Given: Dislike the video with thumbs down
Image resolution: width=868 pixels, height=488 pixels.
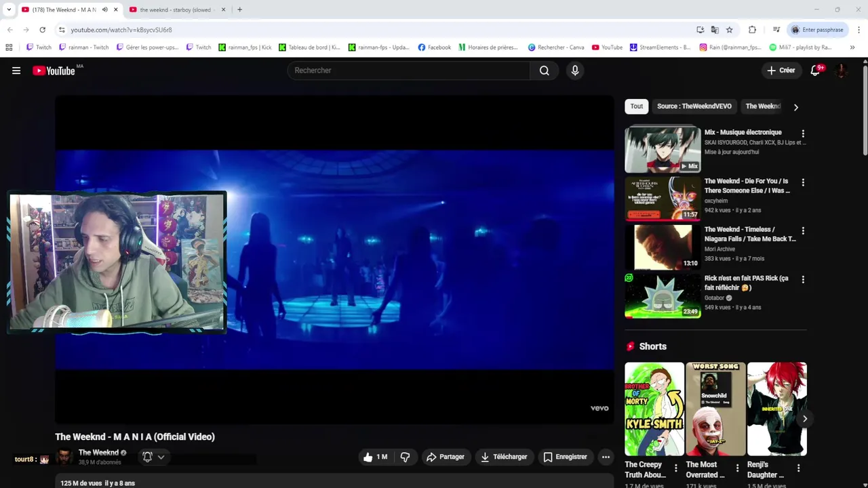Looking at the screenshot, I should [x=405, y=457].
